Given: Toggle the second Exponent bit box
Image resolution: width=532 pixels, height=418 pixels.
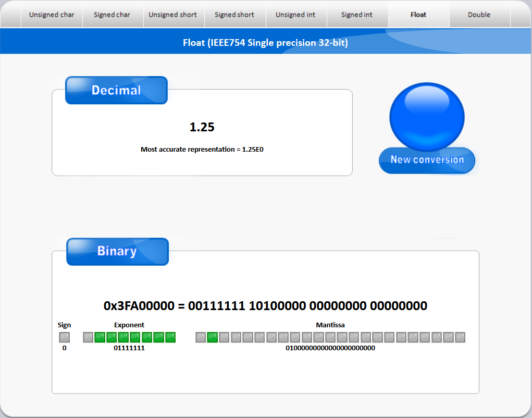Looking at the screenshot, I should pos(100,337).
